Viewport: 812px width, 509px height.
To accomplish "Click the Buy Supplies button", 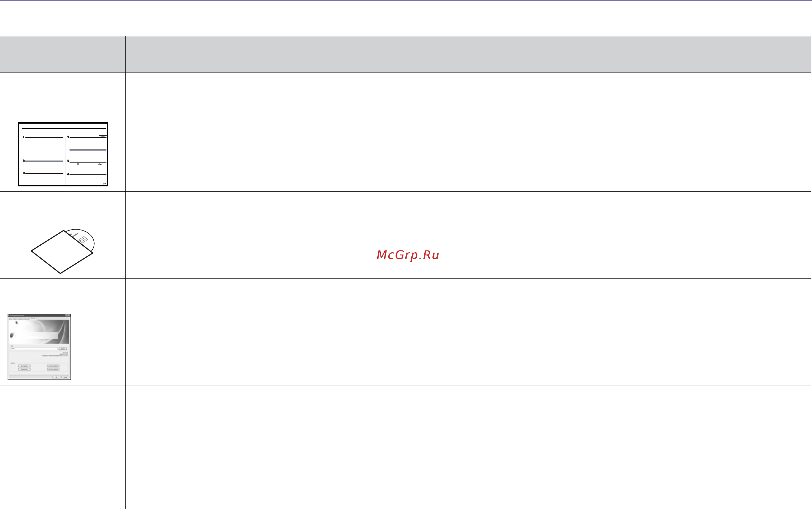I will tap(25, 366).
